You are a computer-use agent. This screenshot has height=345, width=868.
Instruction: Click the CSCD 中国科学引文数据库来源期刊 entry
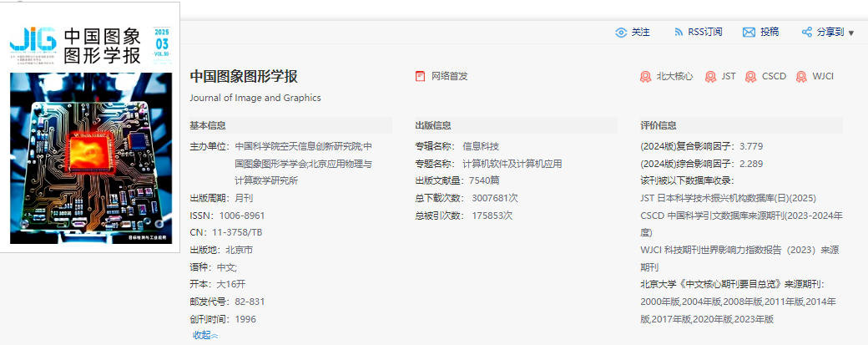pyautogui.click(x=741, y=224)
